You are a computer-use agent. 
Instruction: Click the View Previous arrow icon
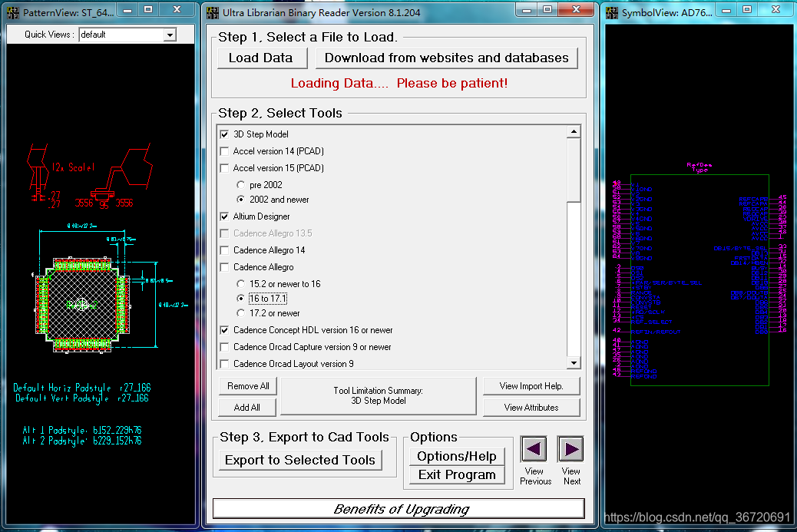pos(534,449)
